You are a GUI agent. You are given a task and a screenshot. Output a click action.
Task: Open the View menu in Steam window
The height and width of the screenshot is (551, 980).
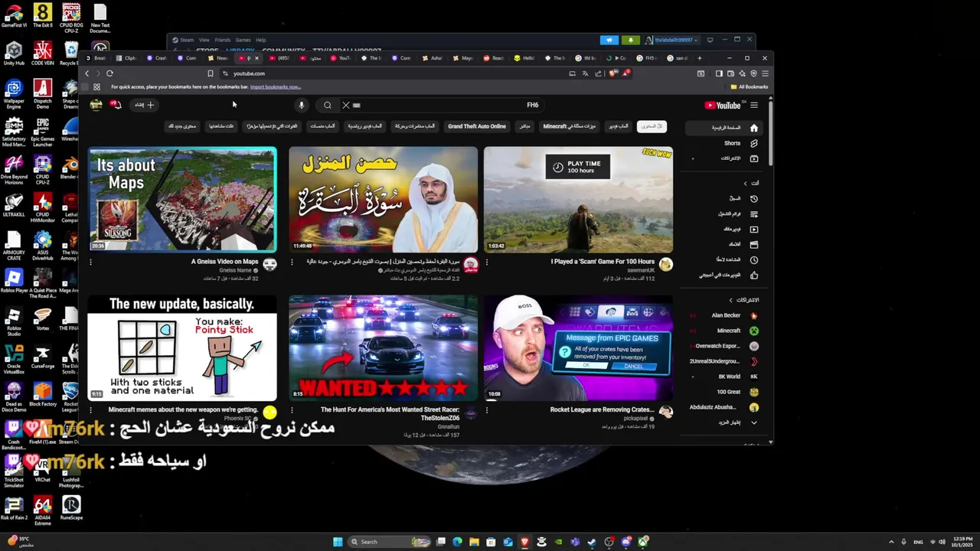point(204,40)
